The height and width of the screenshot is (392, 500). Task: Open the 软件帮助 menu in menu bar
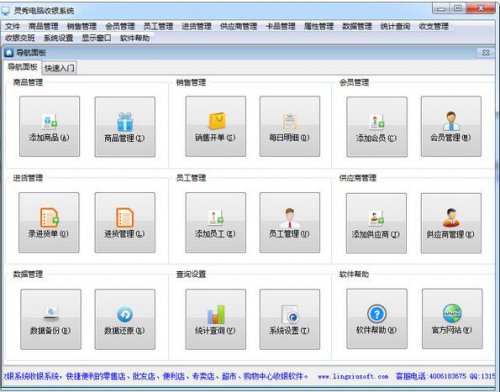pyautogui.click(x=135, y=38)
